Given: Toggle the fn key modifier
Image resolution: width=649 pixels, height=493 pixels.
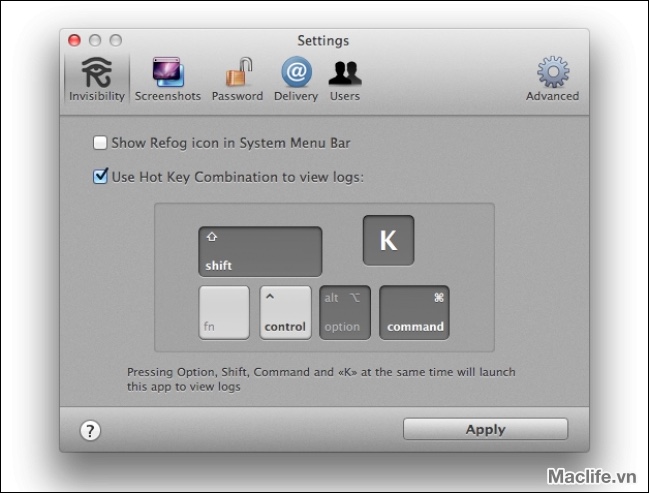Looking at the screenshot, I should tap(224, 313).
